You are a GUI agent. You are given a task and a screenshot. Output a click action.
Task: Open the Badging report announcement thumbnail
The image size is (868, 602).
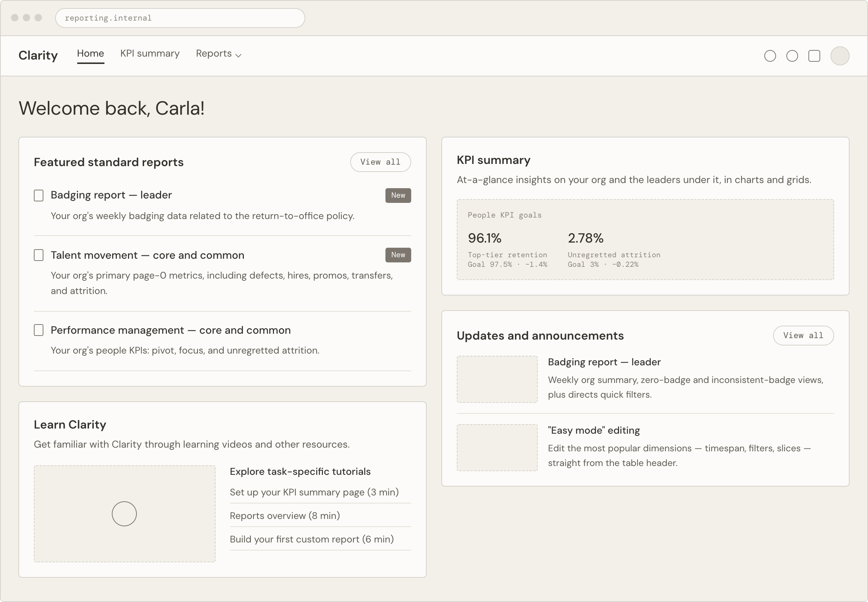pos(497,379)
